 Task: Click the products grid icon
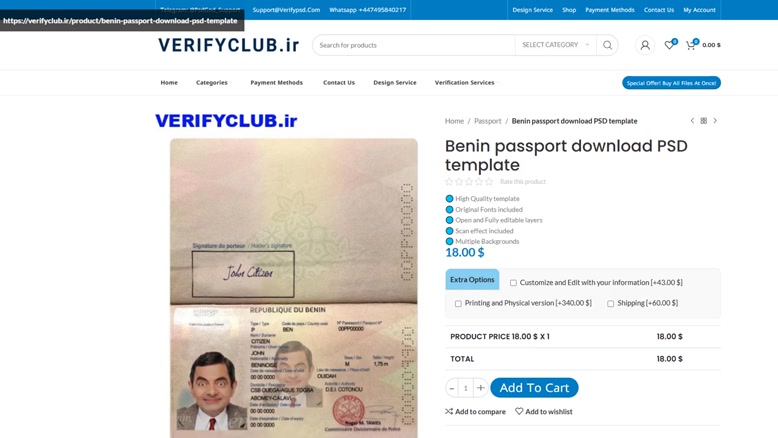pyautogui.click(x=704, y=121)
